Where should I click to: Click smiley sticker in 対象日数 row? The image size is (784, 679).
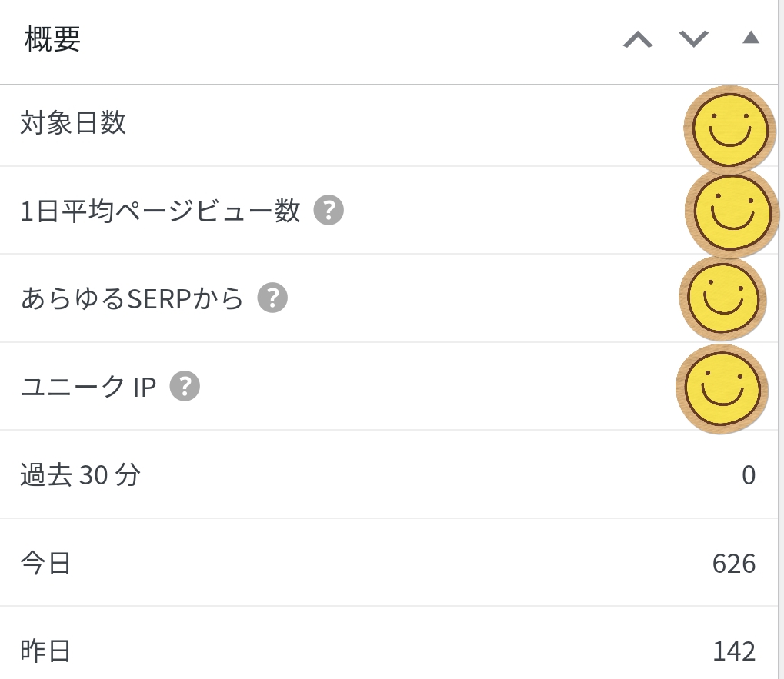coord(729,128)
